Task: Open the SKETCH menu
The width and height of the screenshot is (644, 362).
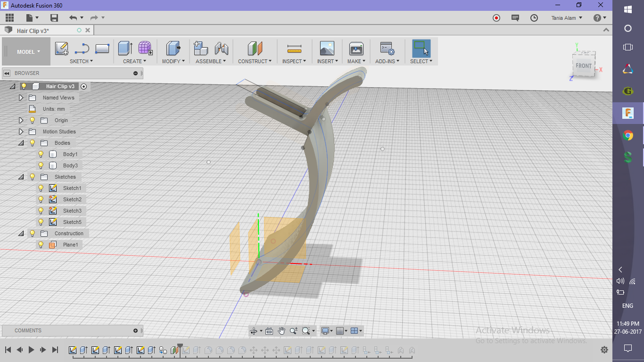Action: coord(81,61)
